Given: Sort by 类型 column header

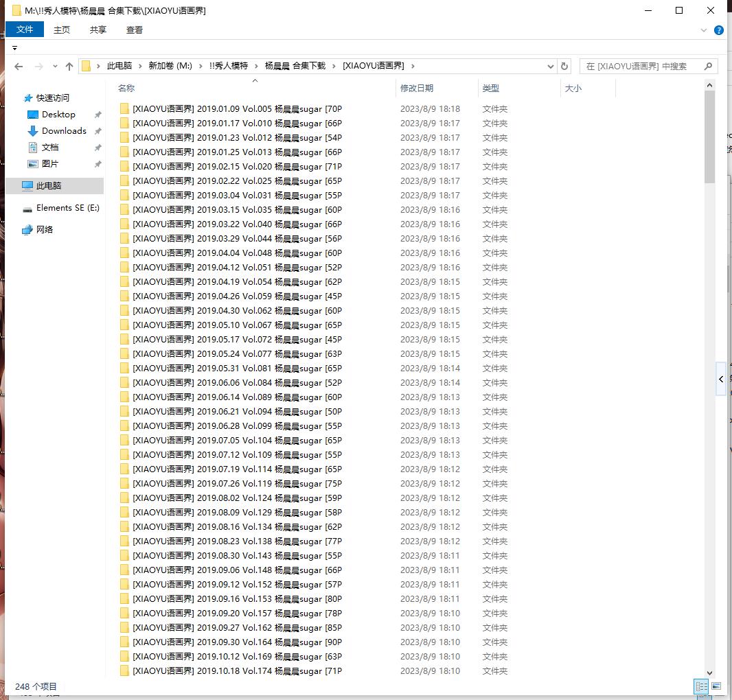Looking at the screenshot, I should (x=491, y=89).
